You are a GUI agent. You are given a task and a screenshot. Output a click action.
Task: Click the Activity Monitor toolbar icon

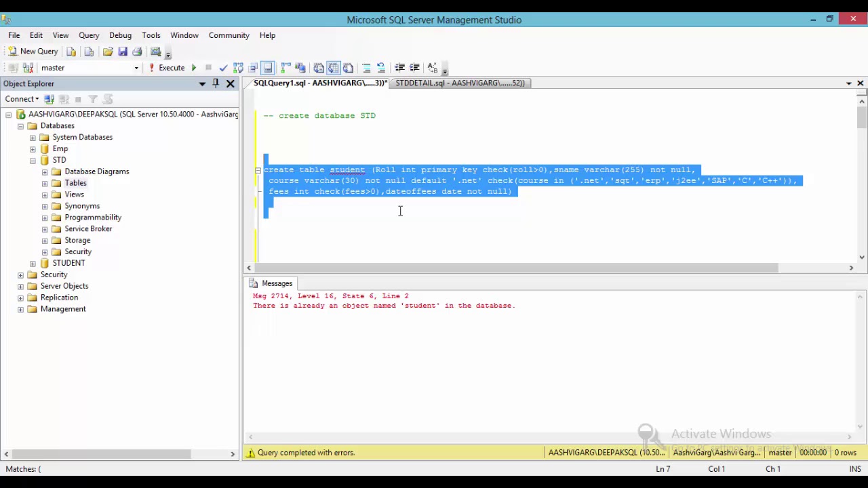[156, 52]
